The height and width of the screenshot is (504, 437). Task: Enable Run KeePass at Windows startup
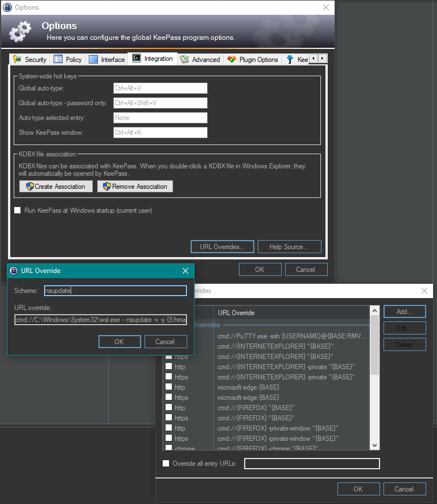(x=18, y=210)
